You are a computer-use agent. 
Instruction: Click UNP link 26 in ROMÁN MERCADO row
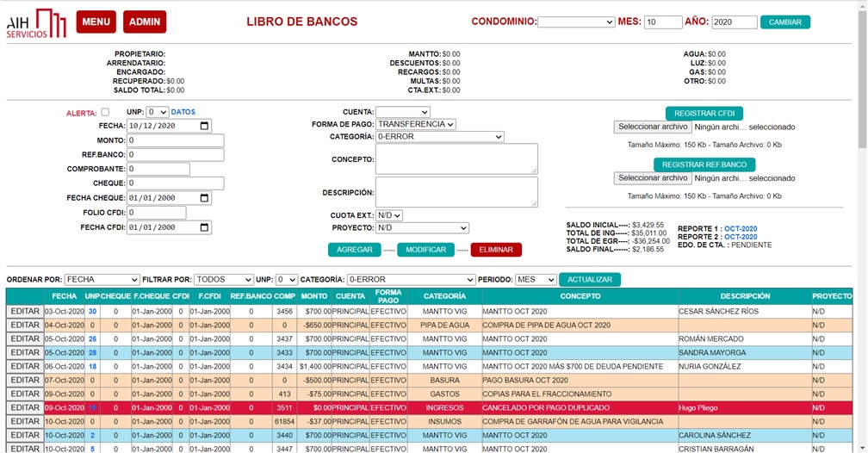tap(92, 339)
